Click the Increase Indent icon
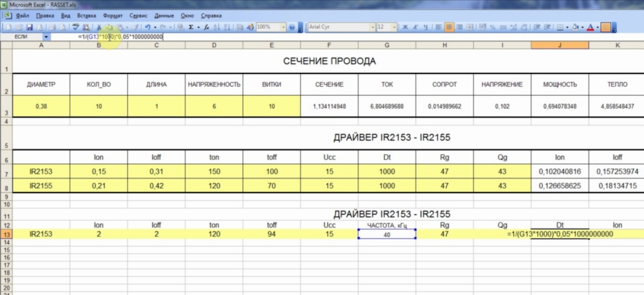This screenshot has height=295, width=644. (x=547, y=27)
